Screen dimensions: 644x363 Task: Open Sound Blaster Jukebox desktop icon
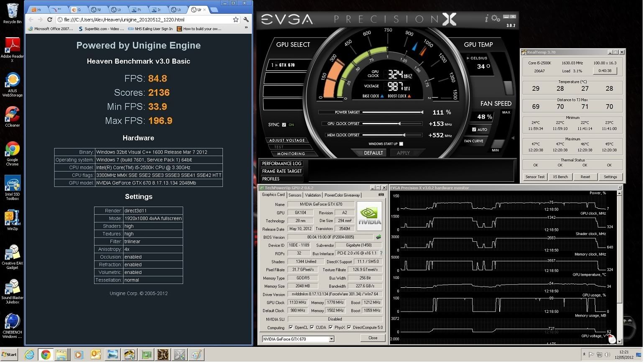(x=12, y=291)
